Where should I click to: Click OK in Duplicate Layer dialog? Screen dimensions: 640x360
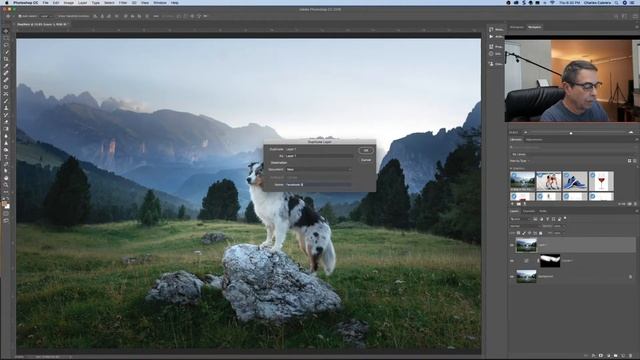[x=366, y=150]
